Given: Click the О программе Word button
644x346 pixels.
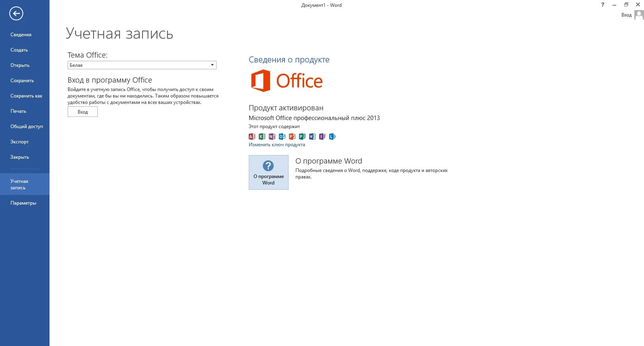Looking at the screenshot, I should pos(268,172).
